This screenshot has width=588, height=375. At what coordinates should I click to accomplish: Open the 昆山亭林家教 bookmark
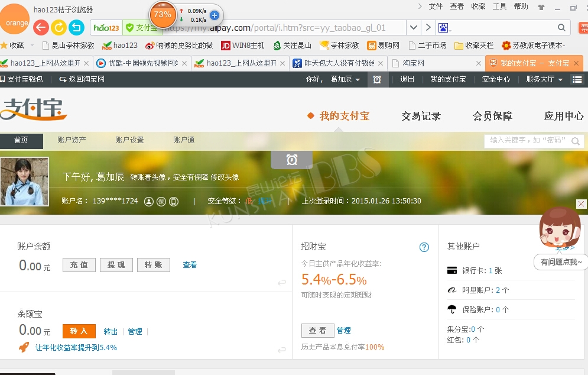pos(68,46)
